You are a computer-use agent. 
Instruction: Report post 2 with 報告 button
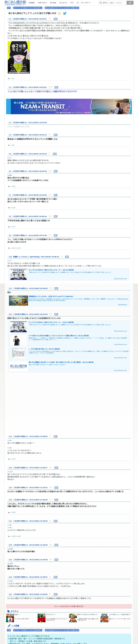pyautogui.click(x=56, y=87)
